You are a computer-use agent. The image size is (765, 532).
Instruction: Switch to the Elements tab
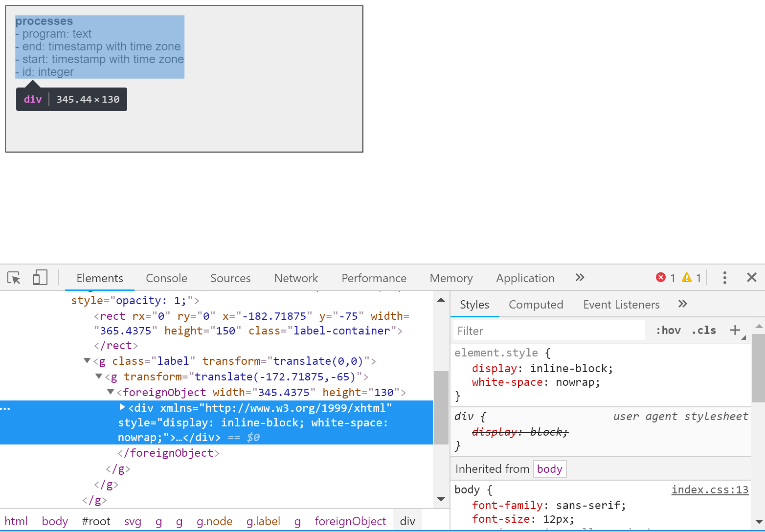pyautogui.click(x=100, y=278)
